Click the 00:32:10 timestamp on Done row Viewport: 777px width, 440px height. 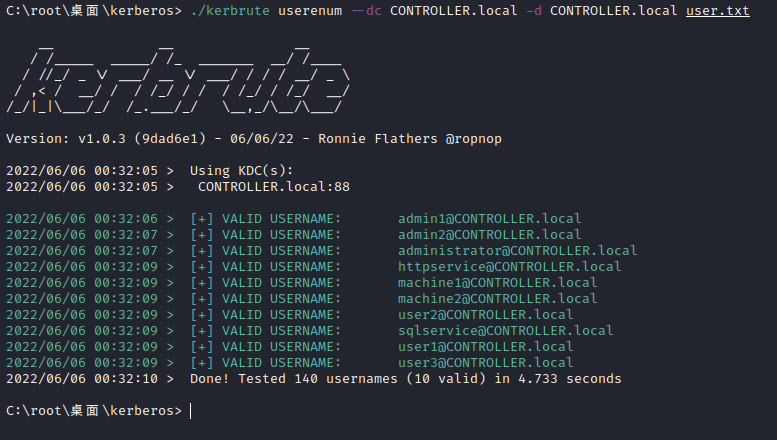click(x=126, y=379)
